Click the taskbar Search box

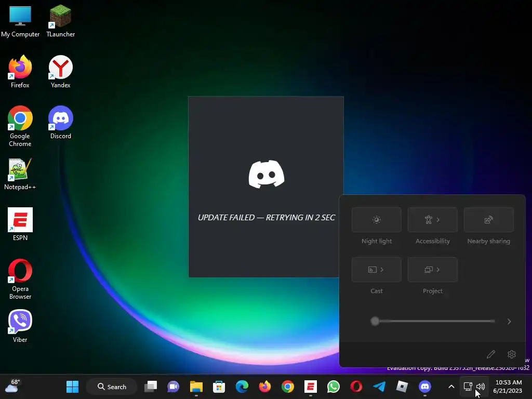click(112, 387)
